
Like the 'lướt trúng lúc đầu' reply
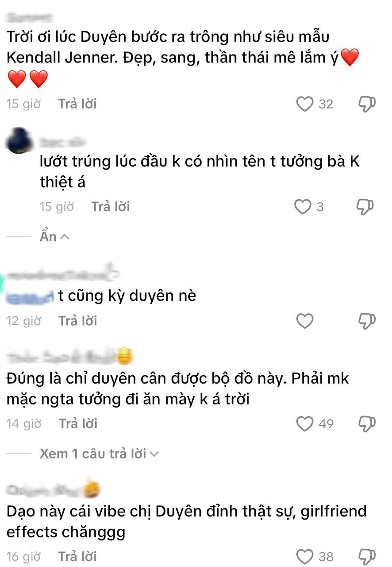tap(303, 207)
